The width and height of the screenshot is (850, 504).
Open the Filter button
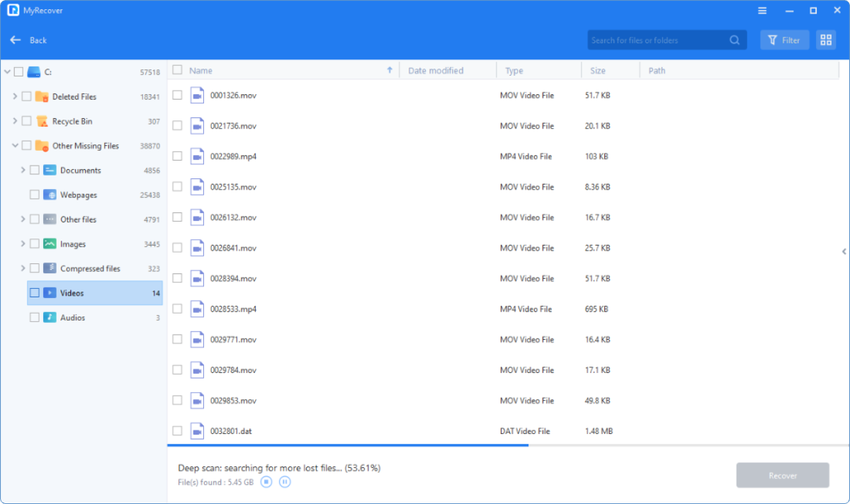click(784, 40)
